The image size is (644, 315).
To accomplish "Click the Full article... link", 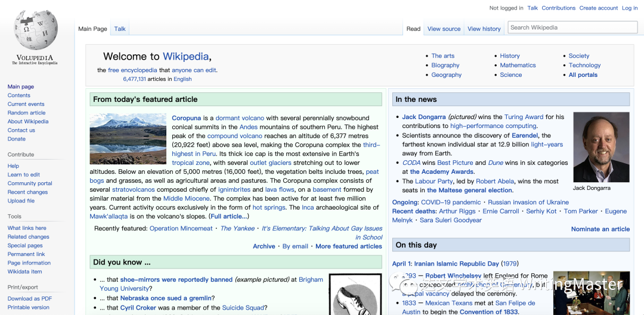I will point(229,216).
